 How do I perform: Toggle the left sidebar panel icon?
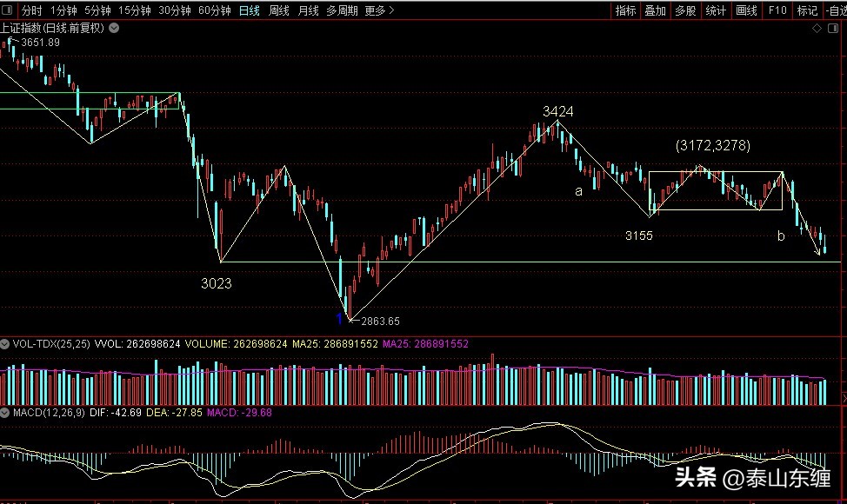coord(7,10)
